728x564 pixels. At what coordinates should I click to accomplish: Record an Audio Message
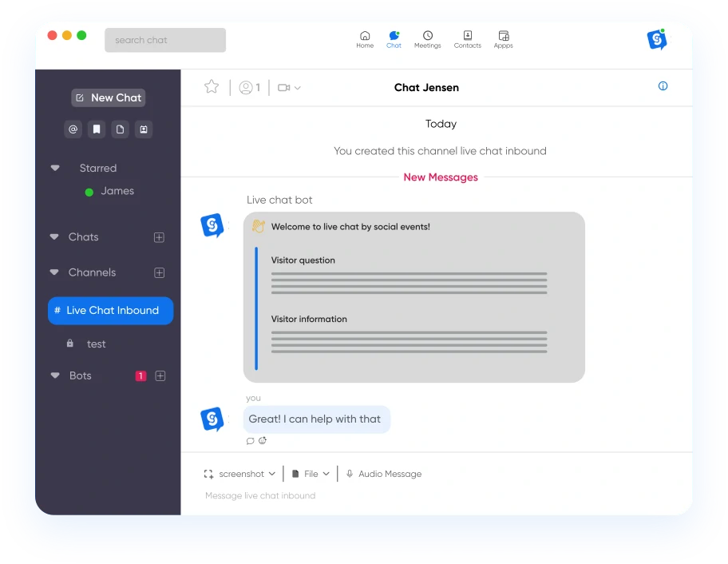click(384, 474)
